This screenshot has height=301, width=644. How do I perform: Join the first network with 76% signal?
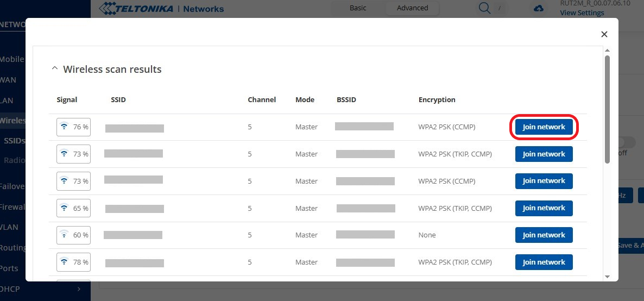click(x=544, y=127)
